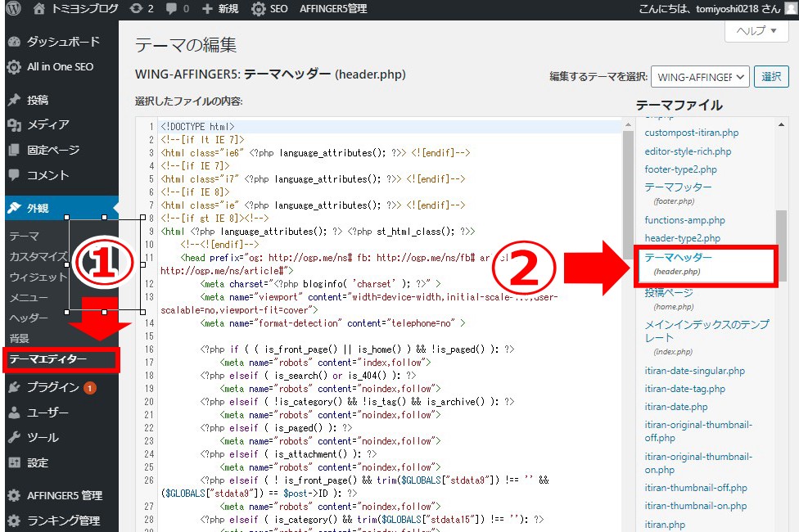Click the ユーザー person icon
The width and height of the screenshot is (799, 532).
pos(14,413)
